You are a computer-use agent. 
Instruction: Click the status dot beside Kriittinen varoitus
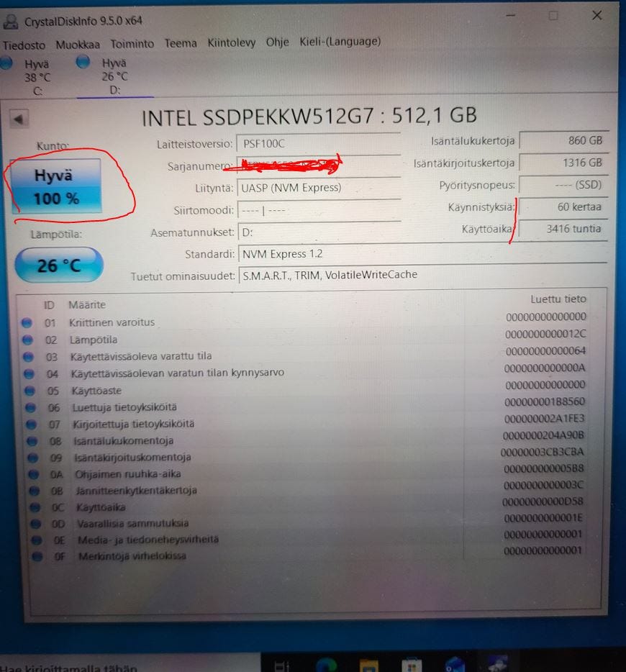tap(27, 323)
